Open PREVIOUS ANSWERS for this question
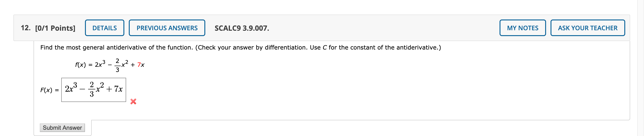Viewport: 644px width, 136px height. click(167, 28)
